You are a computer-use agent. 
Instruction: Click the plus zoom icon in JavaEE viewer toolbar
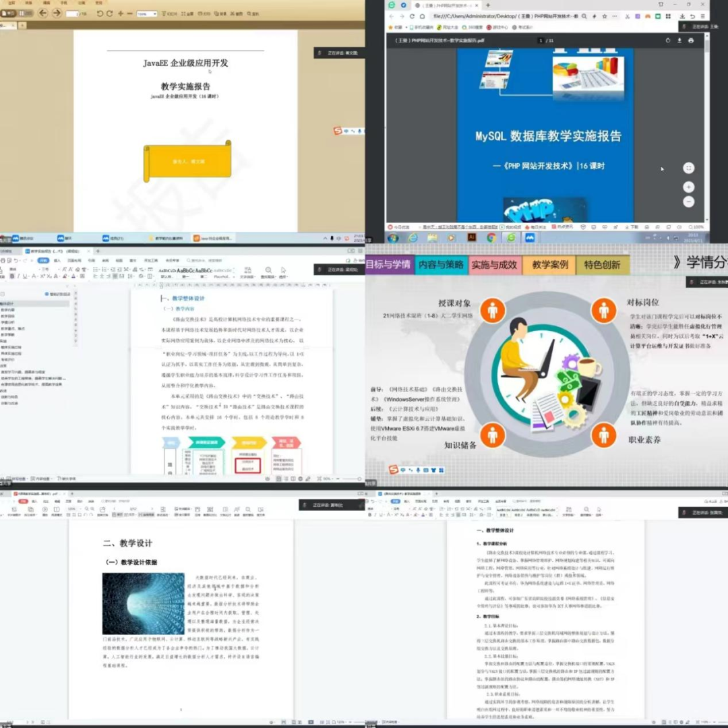click(121, 13)
